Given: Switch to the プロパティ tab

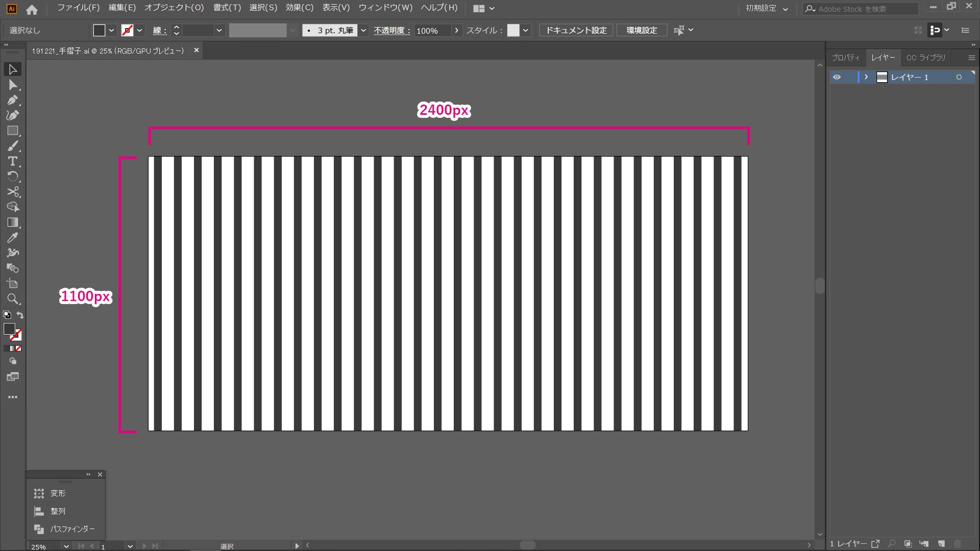Looking at the screenshot, I should point(845,58).
